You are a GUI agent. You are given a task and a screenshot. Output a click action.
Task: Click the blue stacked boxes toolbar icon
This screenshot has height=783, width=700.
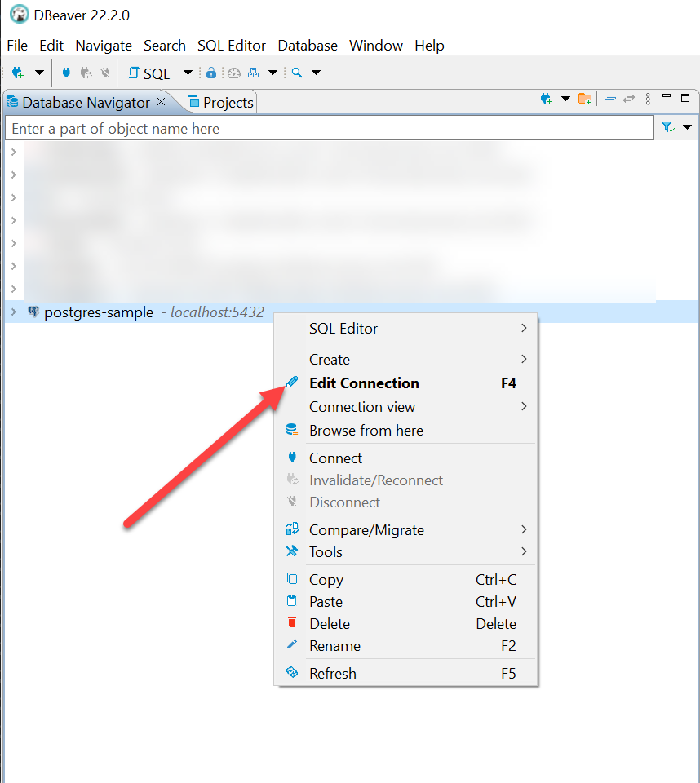[253, 73]
